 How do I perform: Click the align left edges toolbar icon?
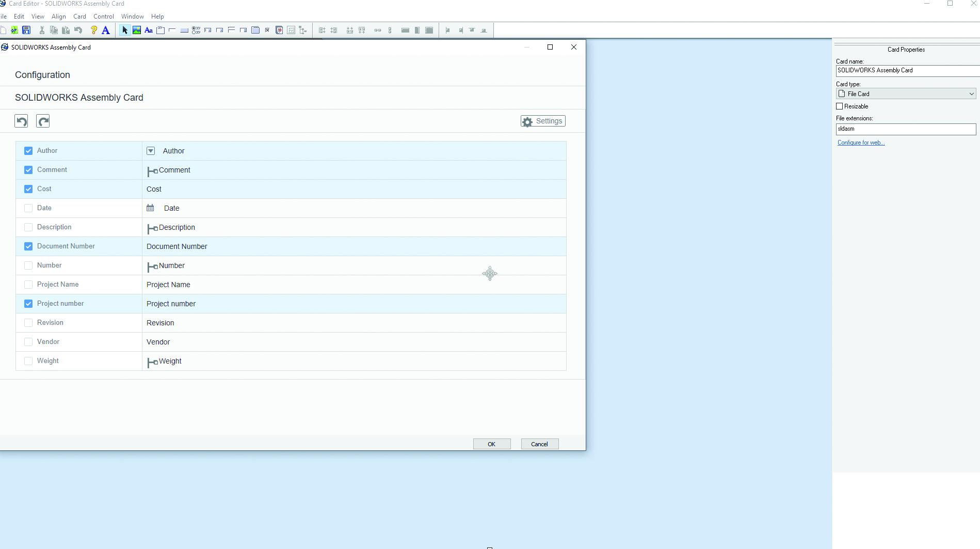[322, 30]
